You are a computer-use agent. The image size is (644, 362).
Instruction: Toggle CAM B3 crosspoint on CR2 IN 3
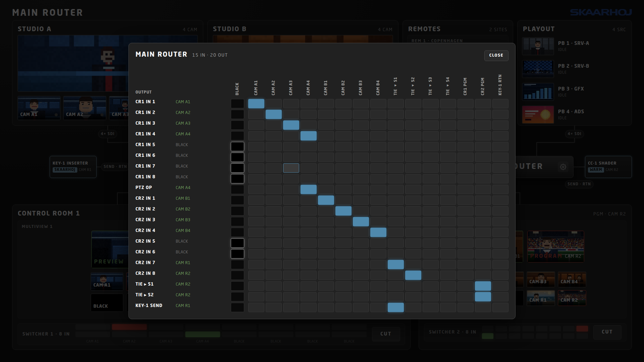tap(361, 222)
